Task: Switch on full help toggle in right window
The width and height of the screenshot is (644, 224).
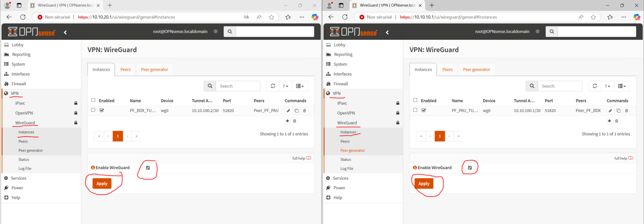Action: click(x=630, y=158)
